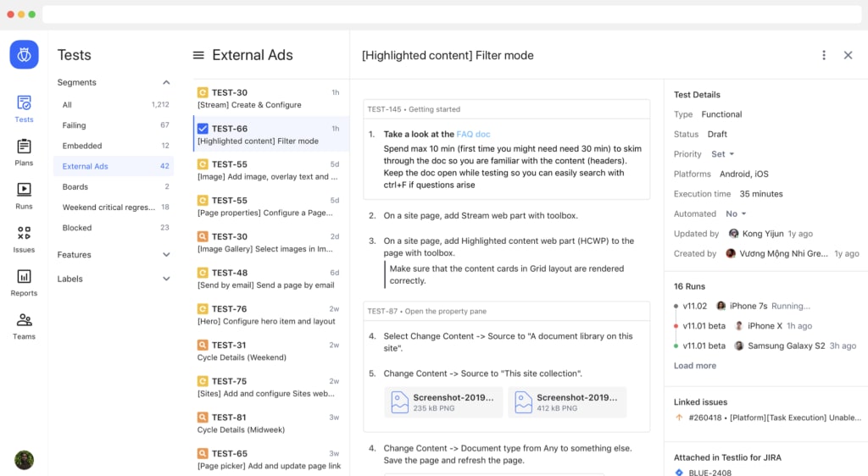Select the Blocked segment
This screenshot has width=868, height=476.
[x=76, y=228]
